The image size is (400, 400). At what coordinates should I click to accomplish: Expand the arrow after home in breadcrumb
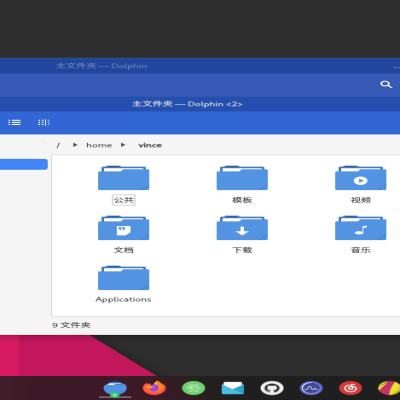coord(123,145)
